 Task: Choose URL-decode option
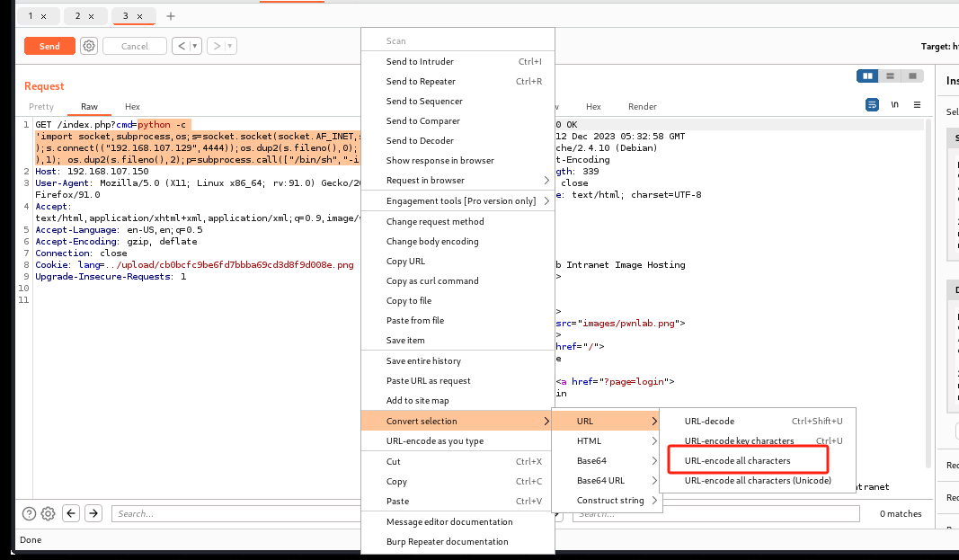click(758, 422)
